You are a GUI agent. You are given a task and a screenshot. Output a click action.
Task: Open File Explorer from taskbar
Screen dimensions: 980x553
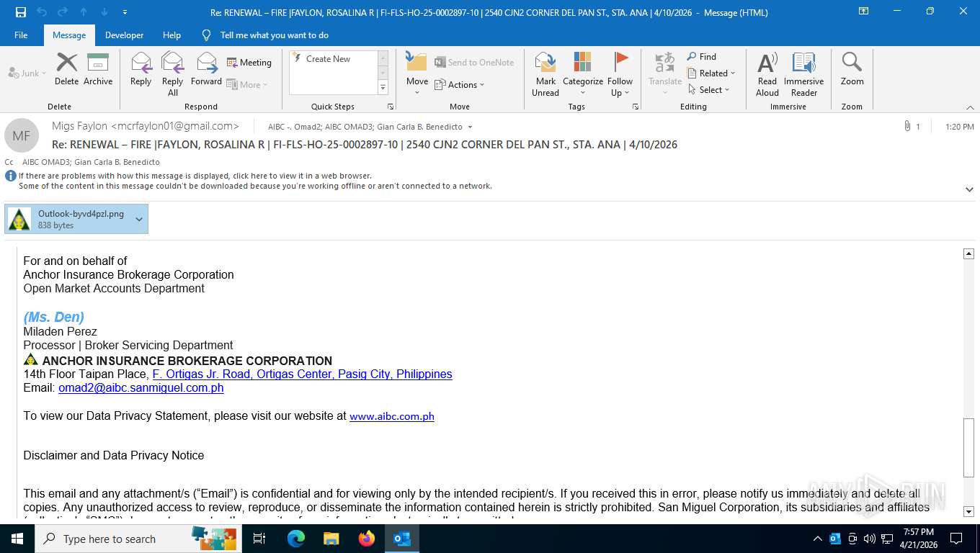click(x=331, y=539)
